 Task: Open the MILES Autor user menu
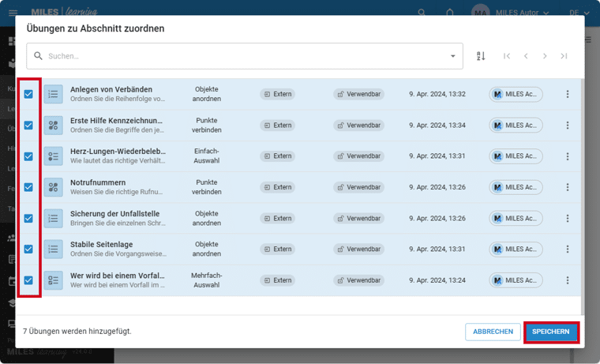tap(511, 13)
